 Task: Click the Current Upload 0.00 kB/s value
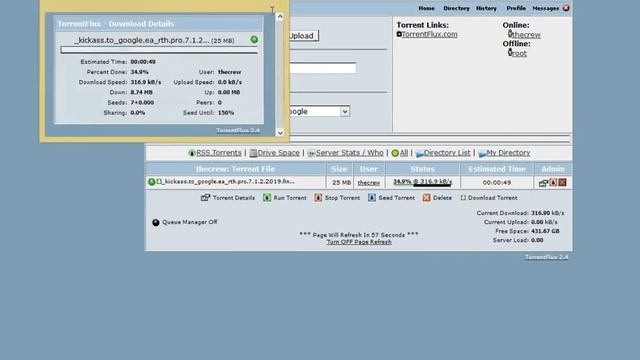544,222
